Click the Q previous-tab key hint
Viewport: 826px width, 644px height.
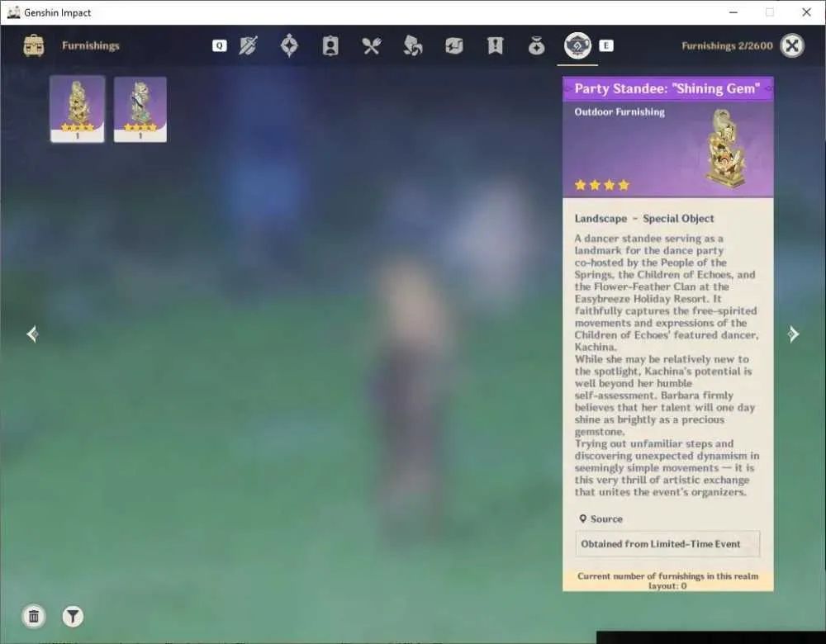tap(220, 45)
